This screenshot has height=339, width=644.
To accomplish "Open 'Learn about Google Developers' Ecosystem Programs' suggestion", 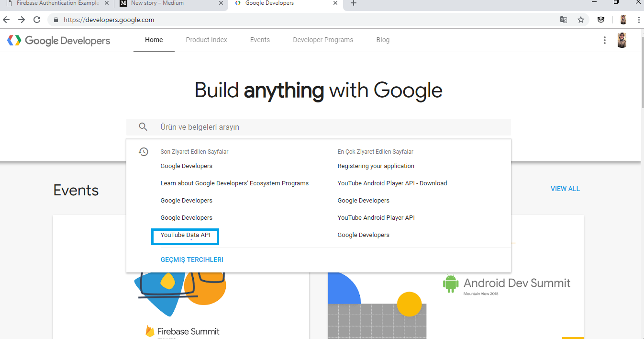I will pyautogui.click(x=234, y=183).
